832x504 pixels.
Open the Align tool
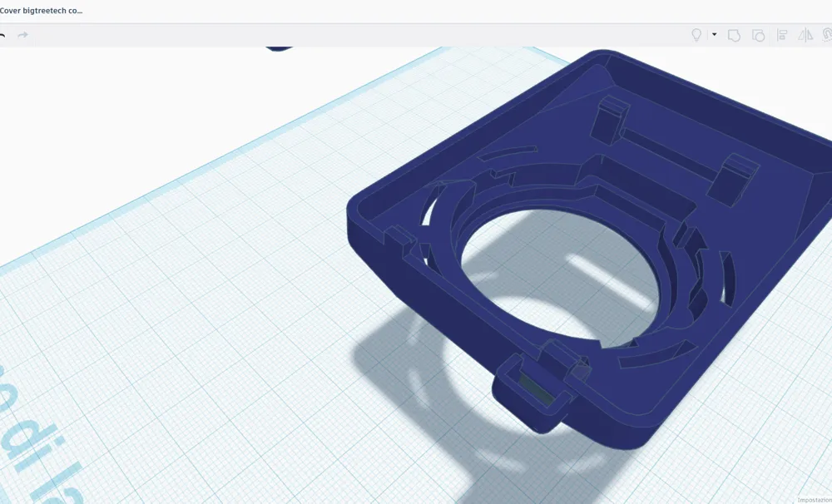click(x=781, y=35)
